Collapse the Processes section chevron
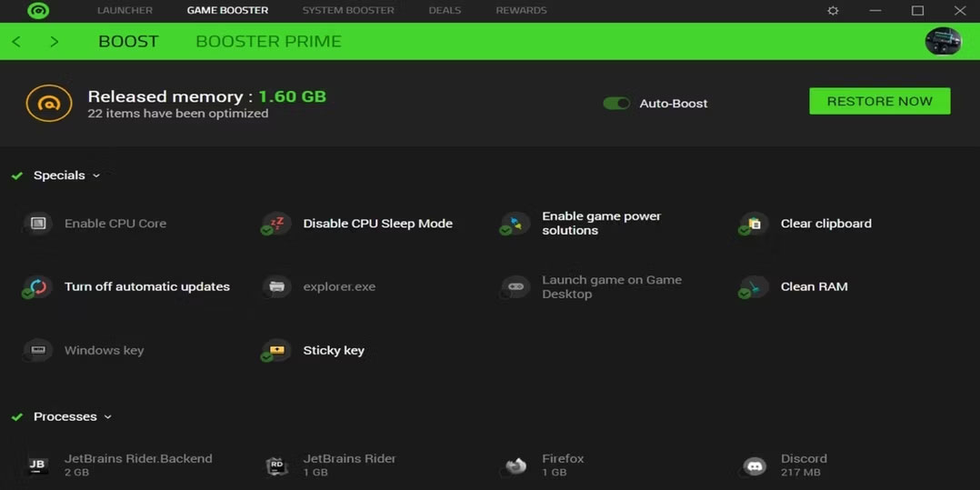Image resolution: width=980 pixels, height=490 pixels. [108, 416]
